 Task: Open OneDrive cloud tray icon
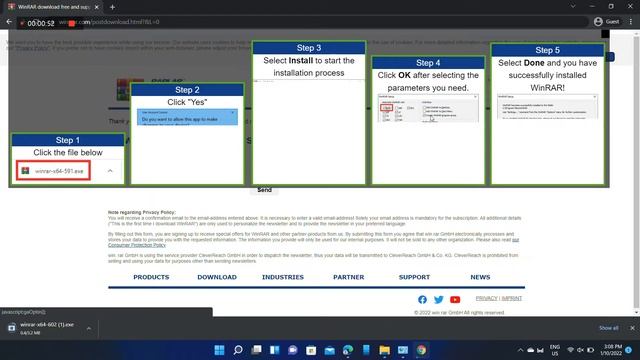coord(531,350)
